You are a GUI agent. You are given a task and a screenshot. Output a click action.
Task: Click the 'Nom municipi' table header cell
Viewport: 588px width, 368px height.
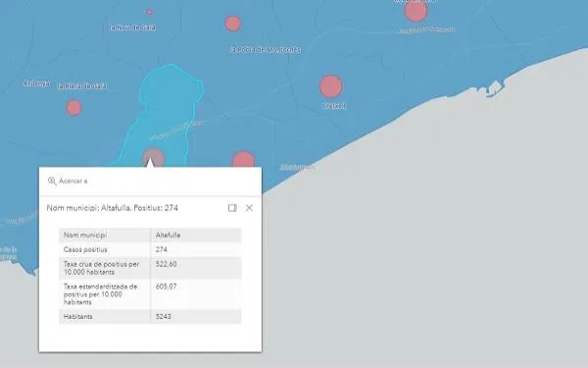click(x=105, y=236)
